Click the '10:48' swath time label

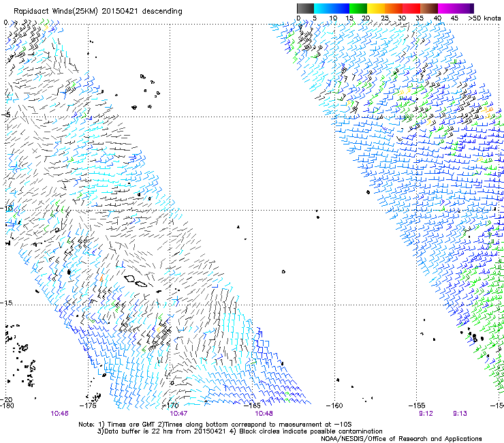pyautogui.click(x=264, y=414)
